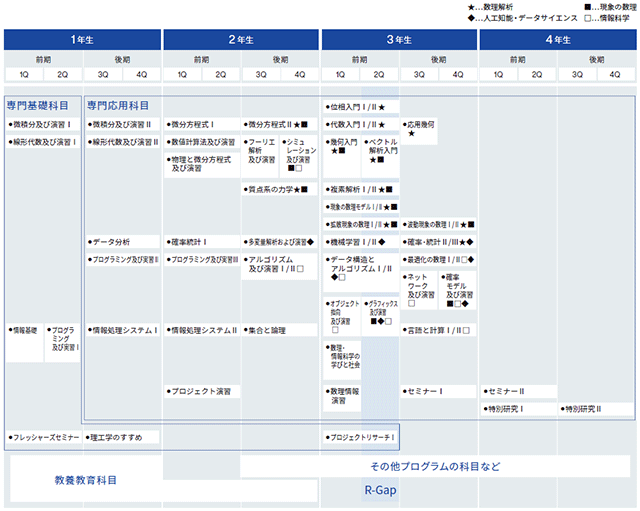
Task: Click the star 数理解析 legend icon
Action: point(471,7)
